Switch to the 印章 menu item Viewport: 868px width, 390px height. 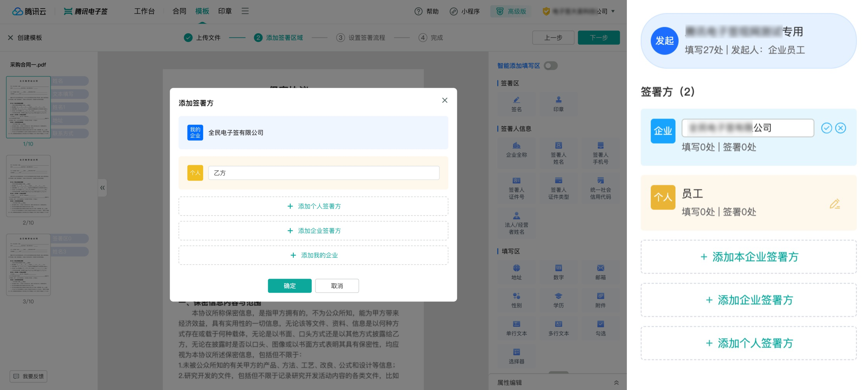[x=224, y=11]
